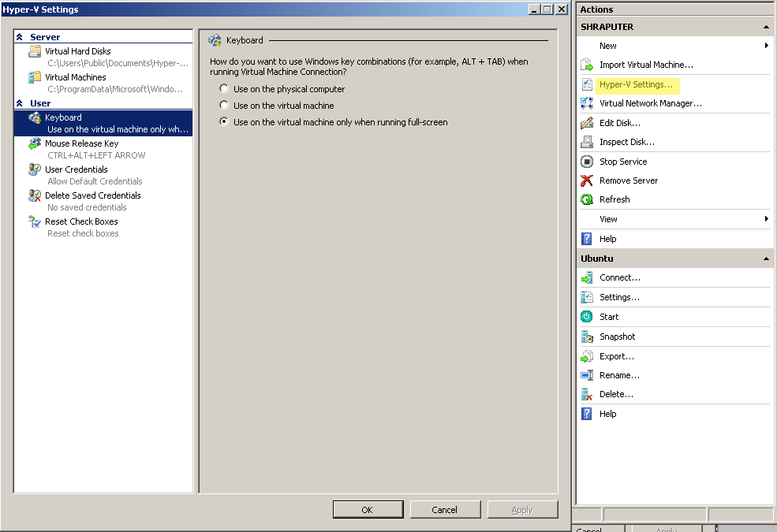Choose Snapshot action for Ubuntu

(617, 337)
